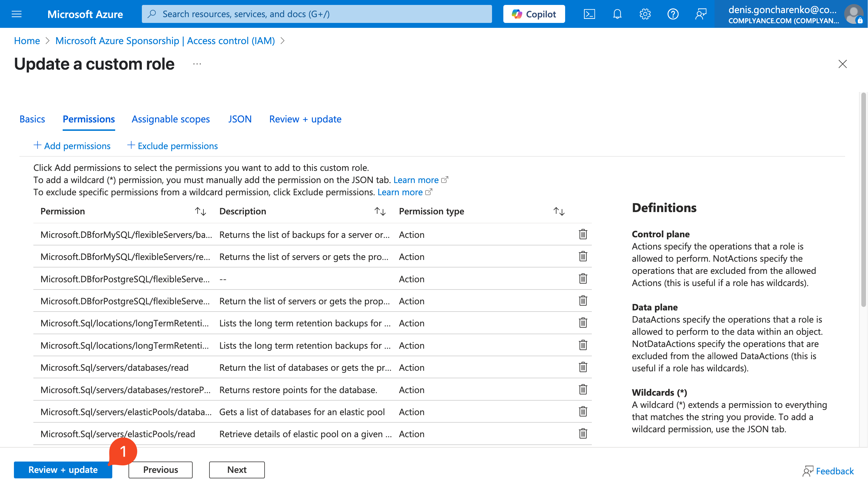Click 'Returns restore points for the database.' description

pyautogui.click(x=298, y=390)
